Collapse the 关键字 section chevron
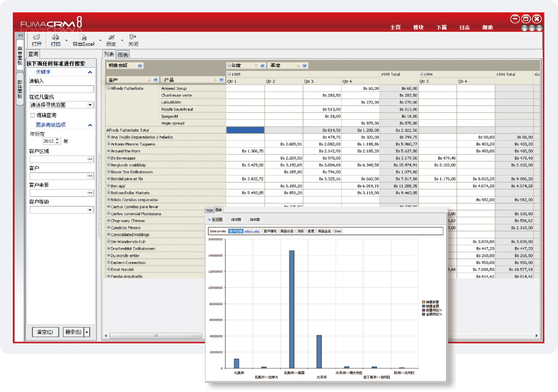 (x=90, y=72)
